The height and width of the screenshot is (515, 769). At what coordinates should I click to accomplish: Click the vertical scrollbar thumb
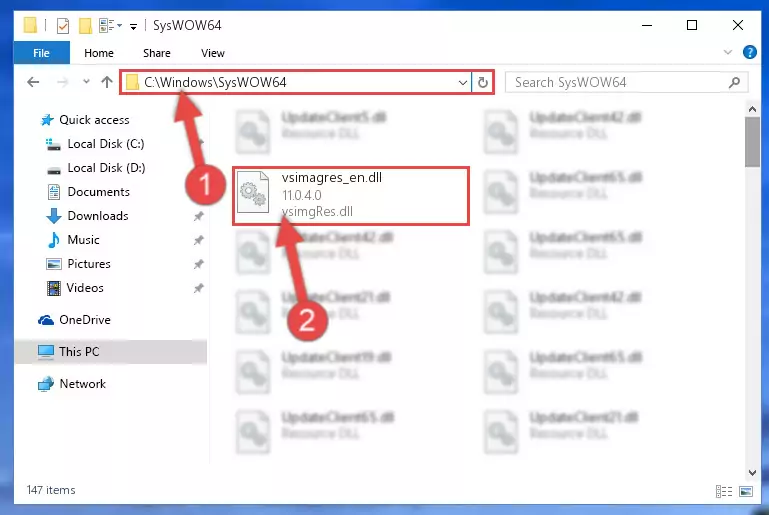[752, 142]
